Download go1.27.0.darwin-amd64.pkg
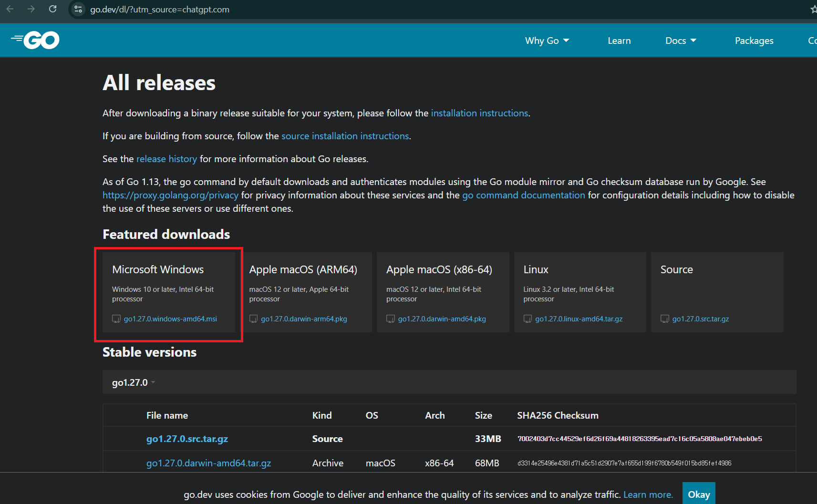817x504 pixels. (442, 319)
